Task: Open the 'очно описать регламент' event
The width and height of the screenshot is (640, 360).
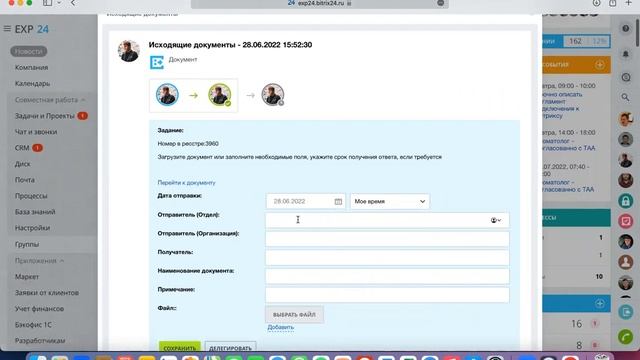Action: coord(562,105)
